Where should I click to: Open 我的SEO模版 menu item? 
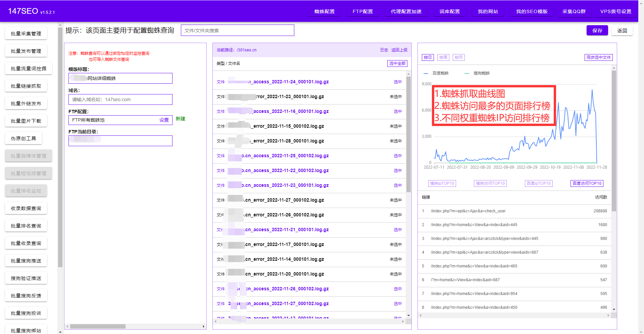click(532, 11)
